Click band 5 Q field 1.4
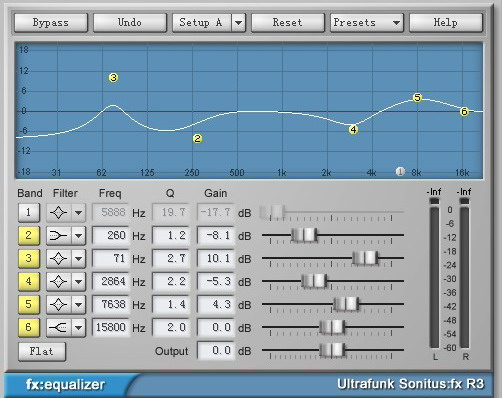Image resolution: width=502 pixels, height=398 pixels. pos(171,305)
